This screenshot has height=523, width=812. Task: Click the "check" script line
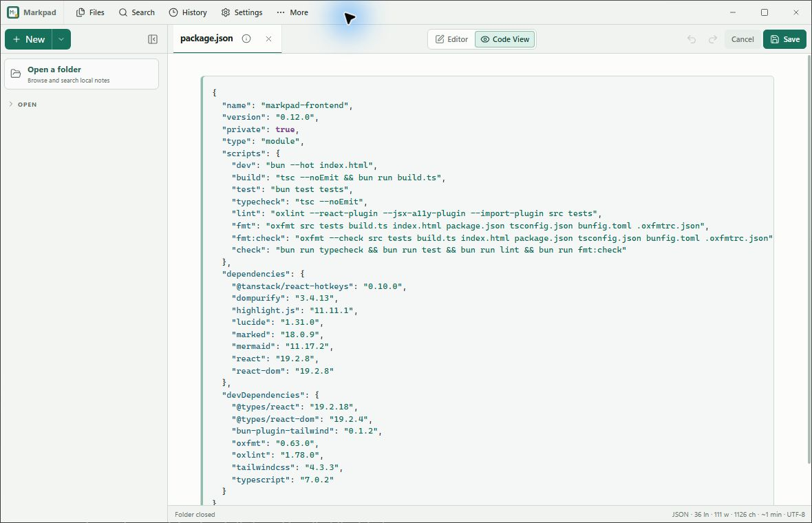click(x=429, y=250)
